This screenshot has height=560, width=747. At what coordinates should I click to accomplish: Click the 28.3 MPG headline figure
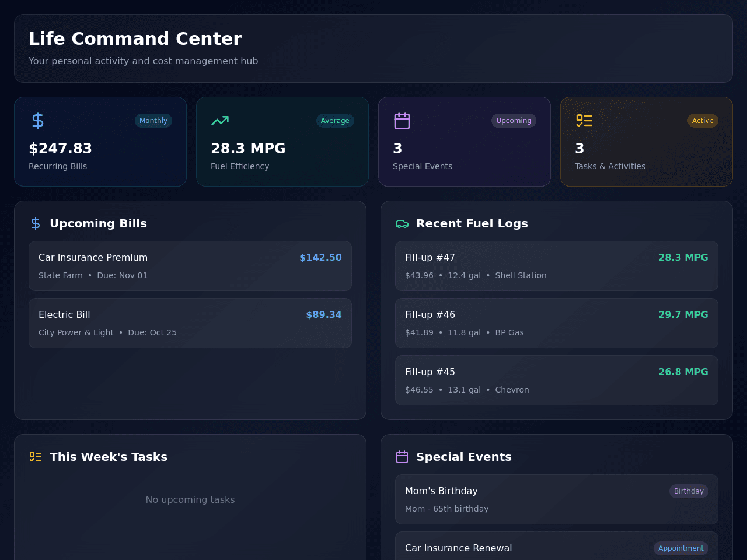click(x=248, y=149)
